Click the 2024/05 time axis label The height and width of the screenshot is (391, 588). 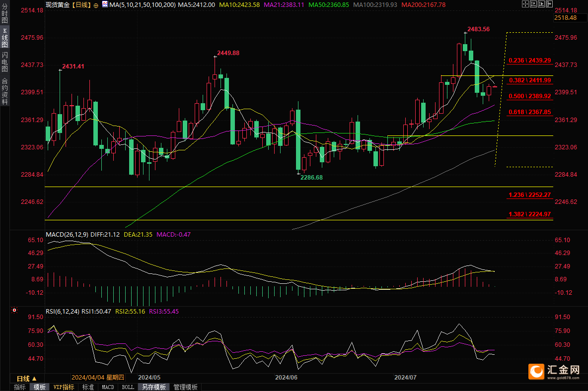(x=149, y=378)
